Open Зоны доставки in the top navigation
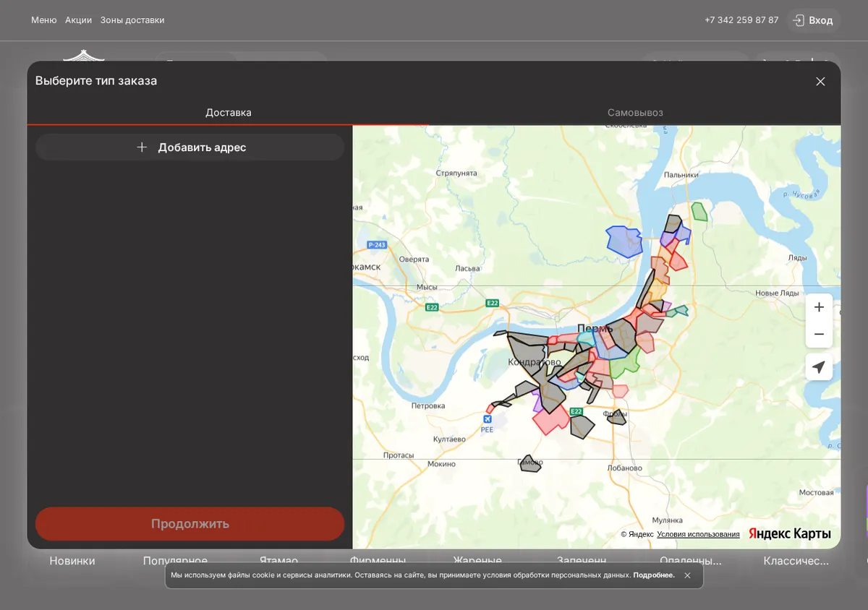Screen dimensions: 868x610 click(132, 20)
